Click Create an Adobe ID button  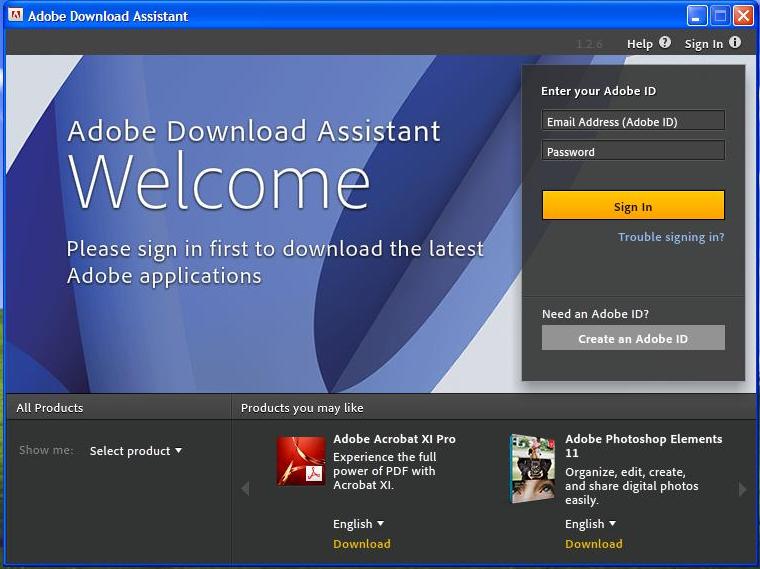pyautogui.click(x=633, y=339)
